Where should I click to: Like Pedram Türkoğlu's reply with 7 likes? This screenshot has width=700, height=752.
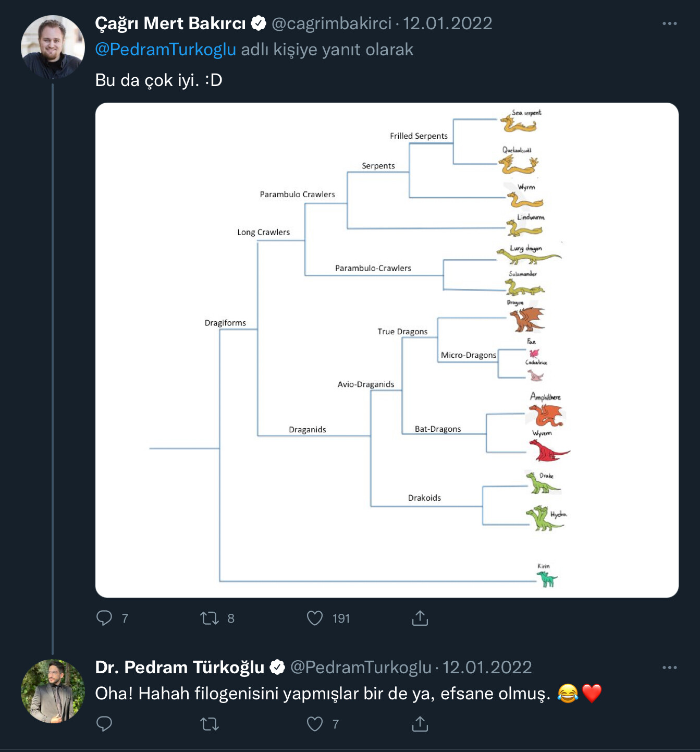[x=315, y=724]
